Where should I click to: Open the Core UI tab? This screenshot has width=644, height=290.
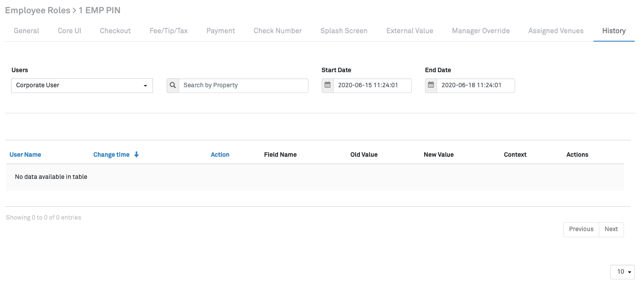coord(70,31)
